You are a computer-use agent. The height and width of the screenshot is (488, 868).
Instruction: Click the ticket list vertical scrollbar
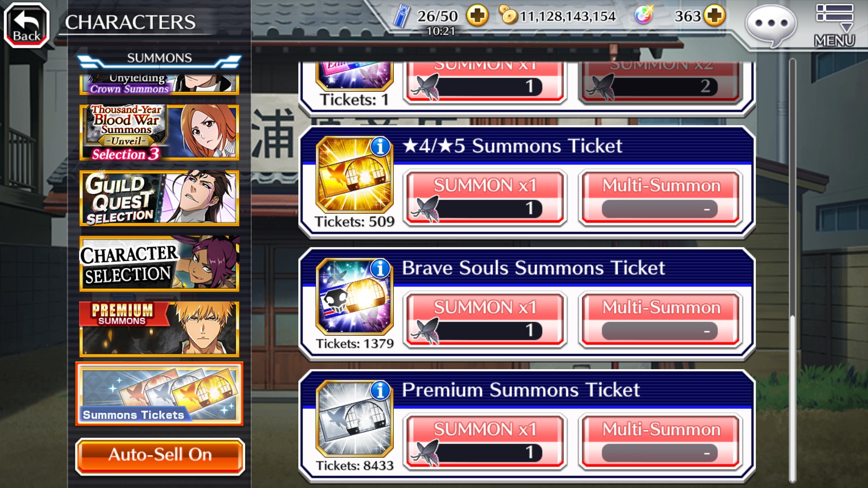click(x=793, y=271)
